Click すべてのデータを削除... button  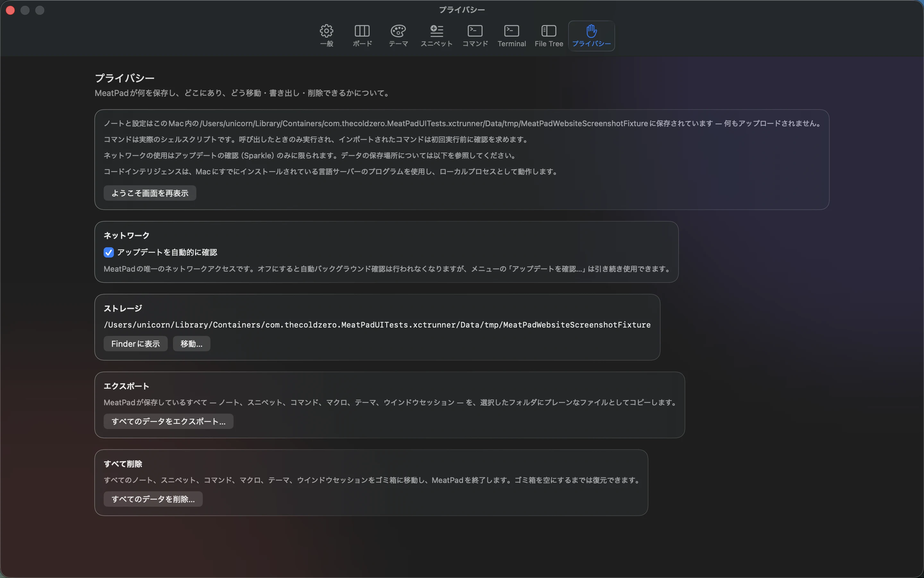tap(153, 499)
